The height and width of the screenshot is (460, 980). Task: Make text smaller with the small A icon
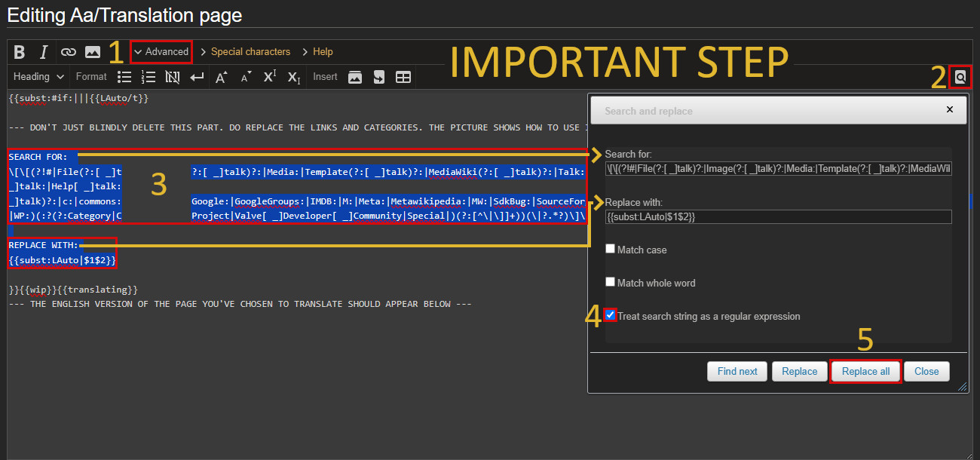tap(246, 77)
